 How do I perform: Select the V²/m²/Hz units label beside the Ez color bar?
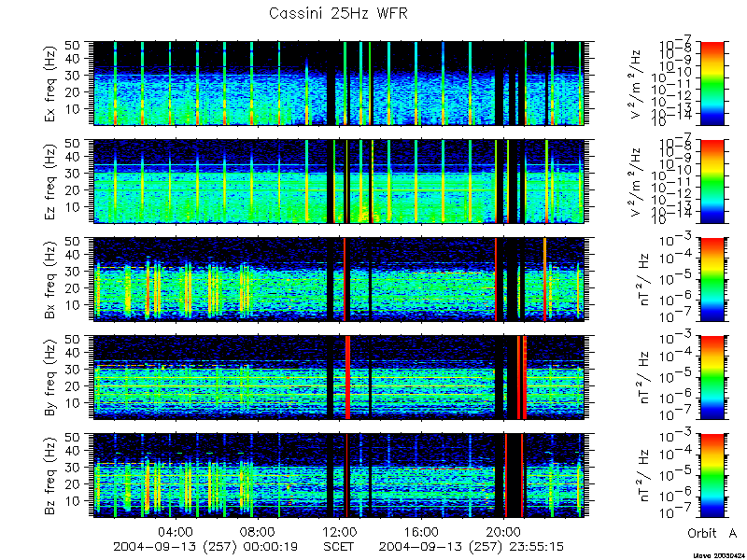point(637,182)
